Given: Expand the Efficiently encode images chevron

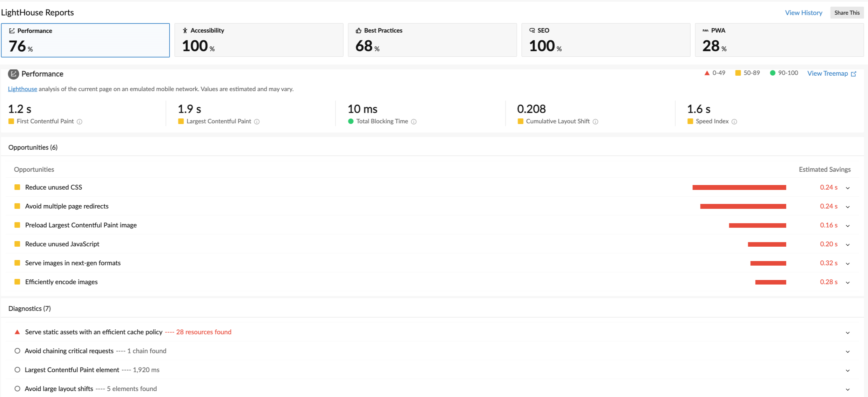Looking at the screenshot, I should pyautogui.click(x=848, y=282).
